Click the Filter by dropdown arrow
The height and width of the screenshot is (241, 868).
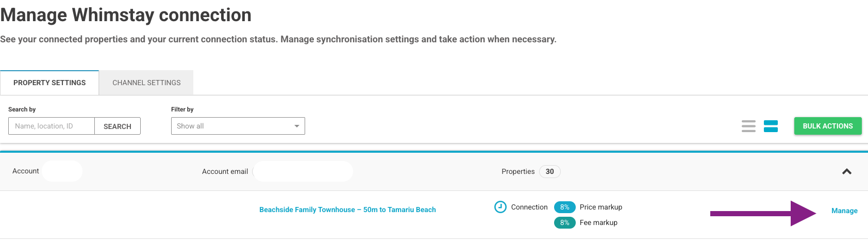(296, 126)
